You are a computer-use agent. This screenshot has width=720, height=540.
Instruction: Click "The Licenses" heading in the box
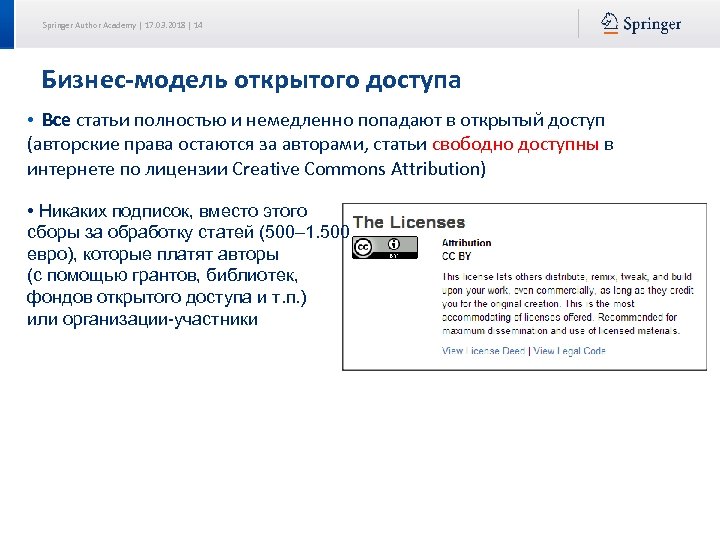click(409, 222)
